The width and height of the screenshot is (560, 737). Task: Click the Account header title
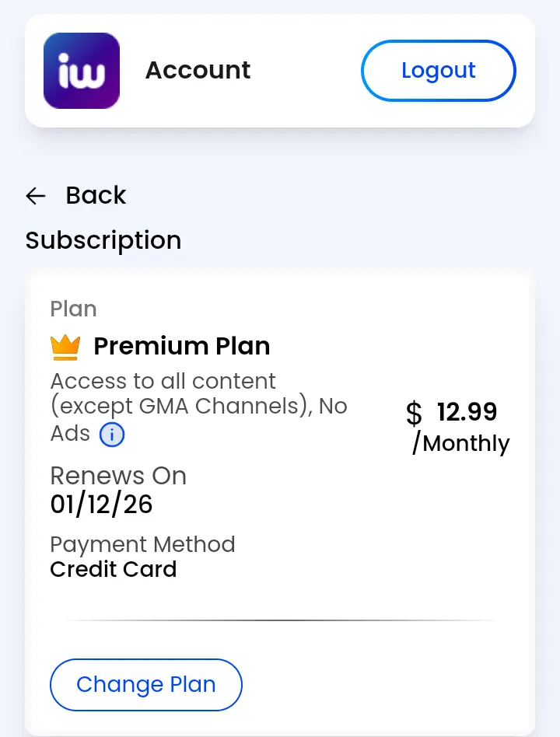[x=198, y=71]
